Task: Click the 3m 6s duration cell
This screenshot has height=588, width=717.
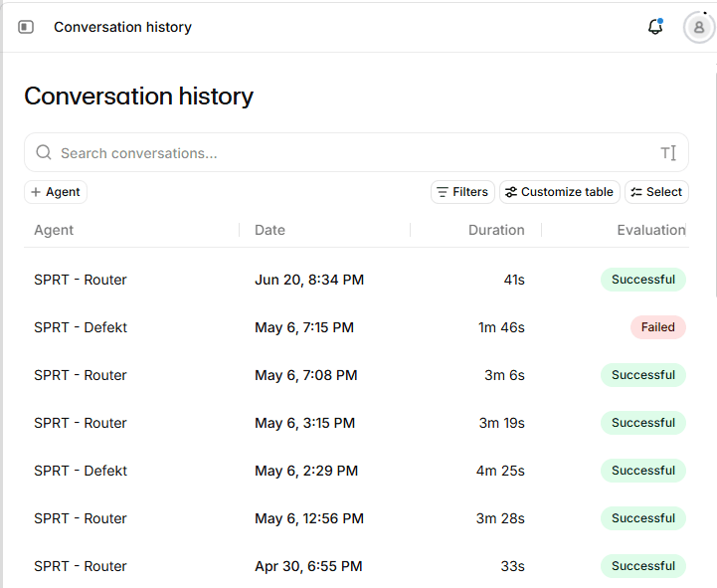Action: tap(504, 375)
